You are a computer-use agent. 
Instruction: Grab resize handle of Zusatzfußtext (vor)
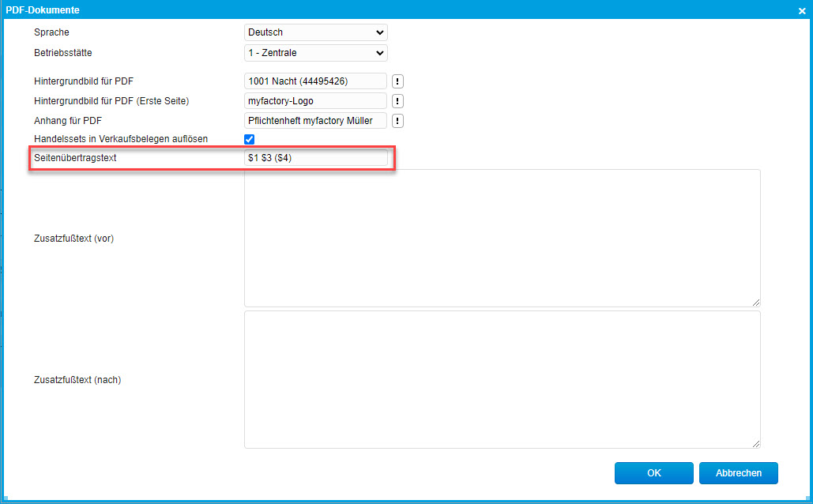756,303
